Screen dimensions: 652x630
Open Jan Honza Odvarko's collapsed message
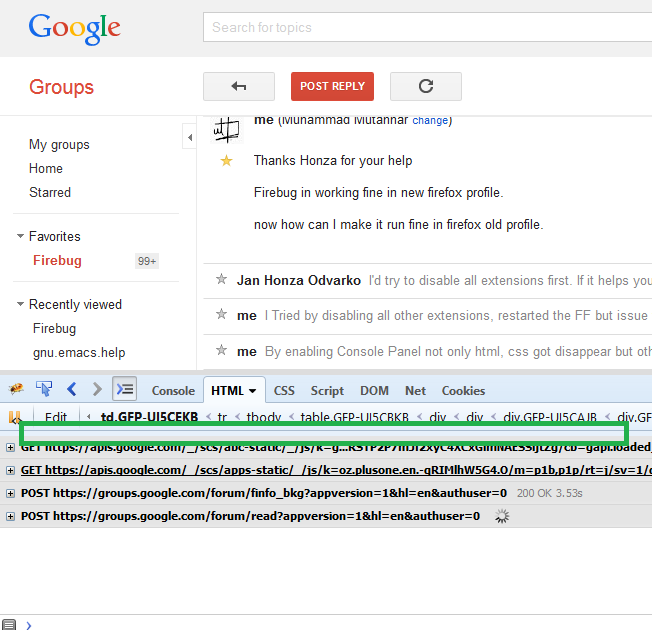427,281
